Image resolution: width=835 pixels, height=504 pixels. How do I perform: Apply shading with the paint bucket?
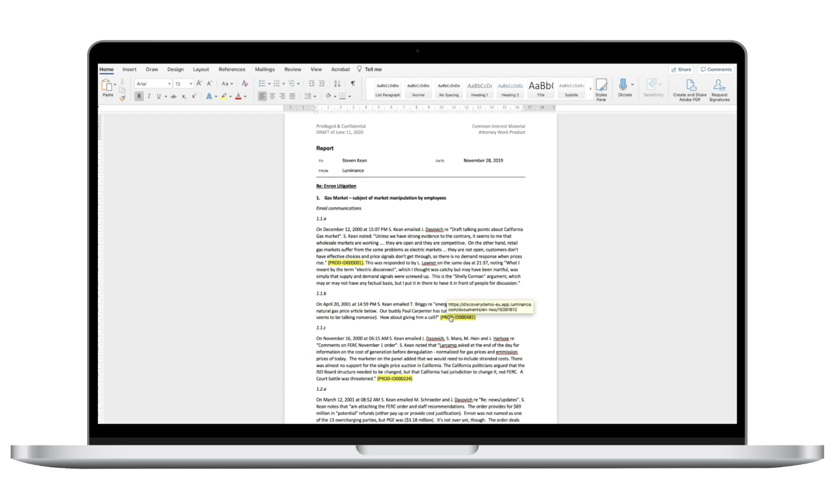click(328, 96)
